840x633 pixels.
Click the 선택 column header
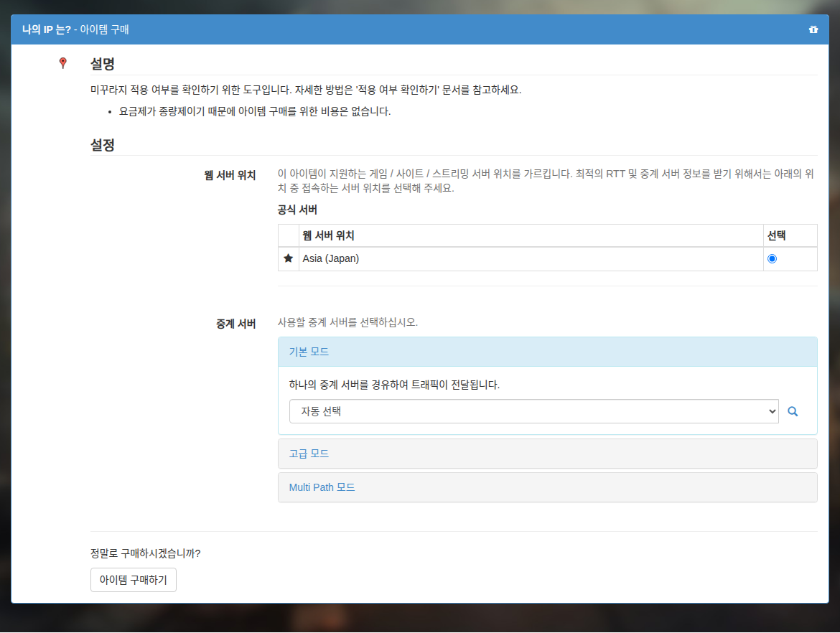click(x=776, y=235)
